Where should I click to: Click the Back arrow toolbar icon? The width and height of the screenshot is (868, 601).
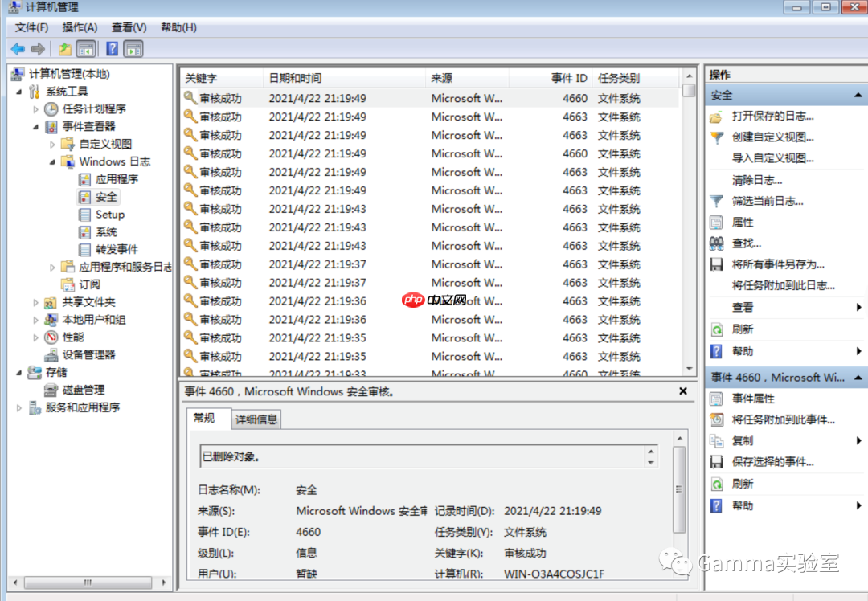click(x=18, y=49)
